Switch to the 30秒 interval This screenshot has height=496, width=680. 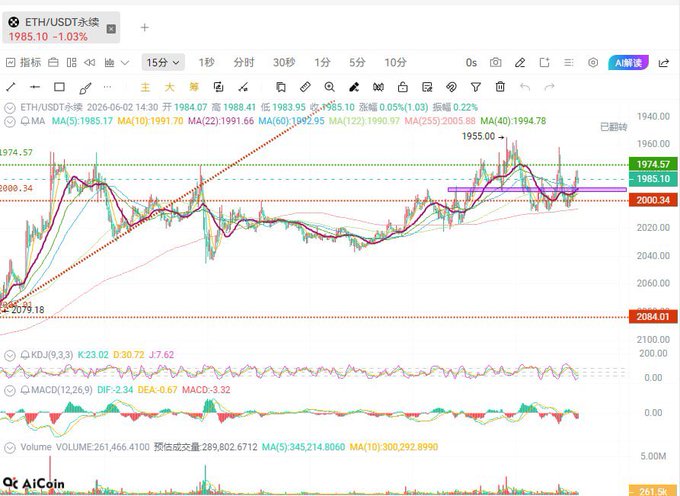(x=284, y=62)
